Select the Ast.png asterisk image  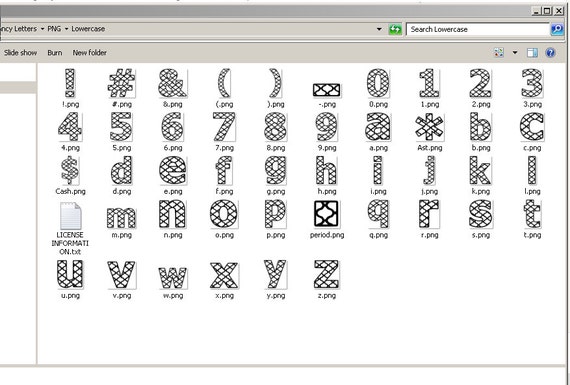[x=429, y=127]
